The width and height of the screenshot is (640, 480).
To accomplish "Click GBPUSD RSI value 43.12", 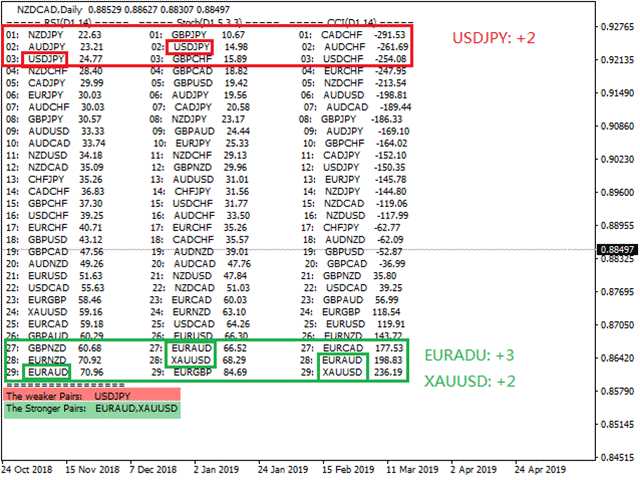I will coord(90,240).
